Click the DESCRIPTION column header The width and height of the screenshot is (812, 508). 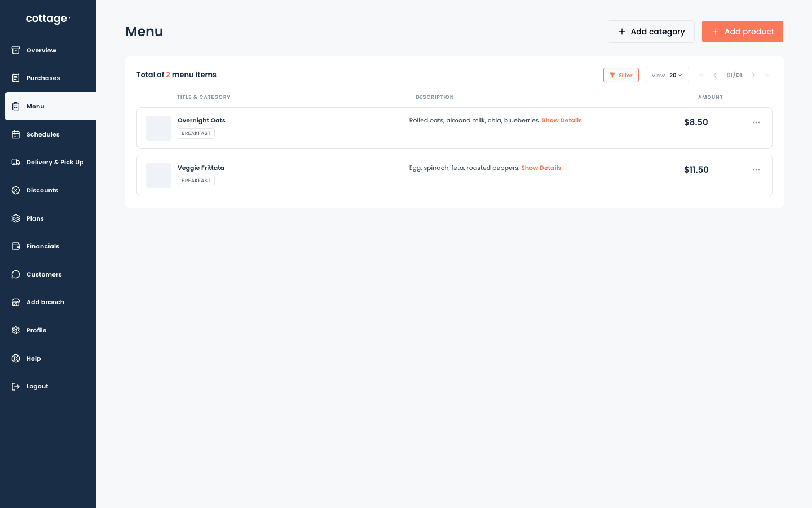(435, 97)
